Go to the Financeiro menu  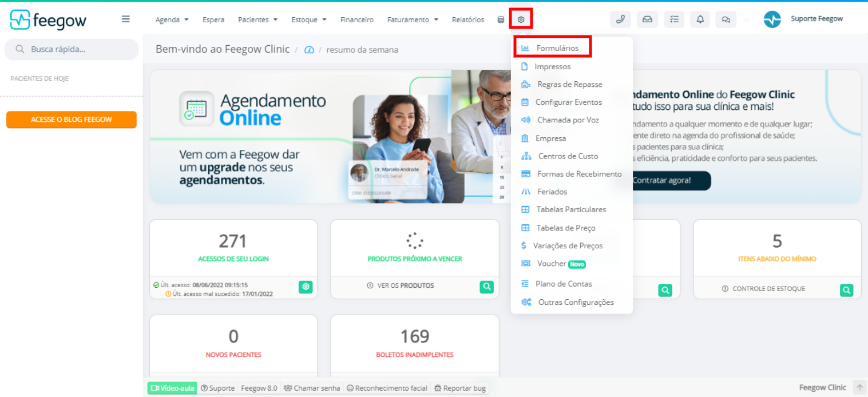tap(357, 19)
